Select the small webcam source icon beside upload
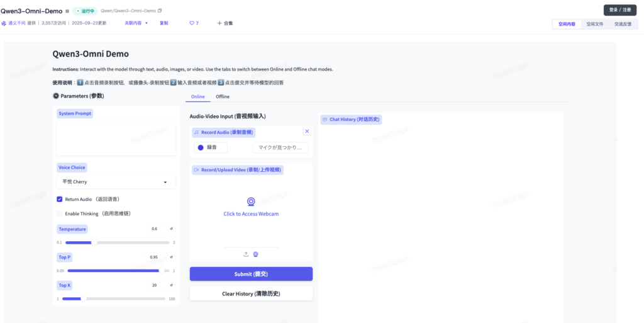This screenshot has height=323, width=644. click(256, 254)
